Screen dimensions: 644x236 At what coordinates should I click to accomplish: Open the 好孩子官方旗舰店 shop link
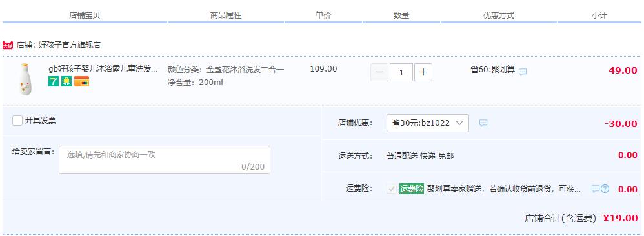click(x=70, y=45)
